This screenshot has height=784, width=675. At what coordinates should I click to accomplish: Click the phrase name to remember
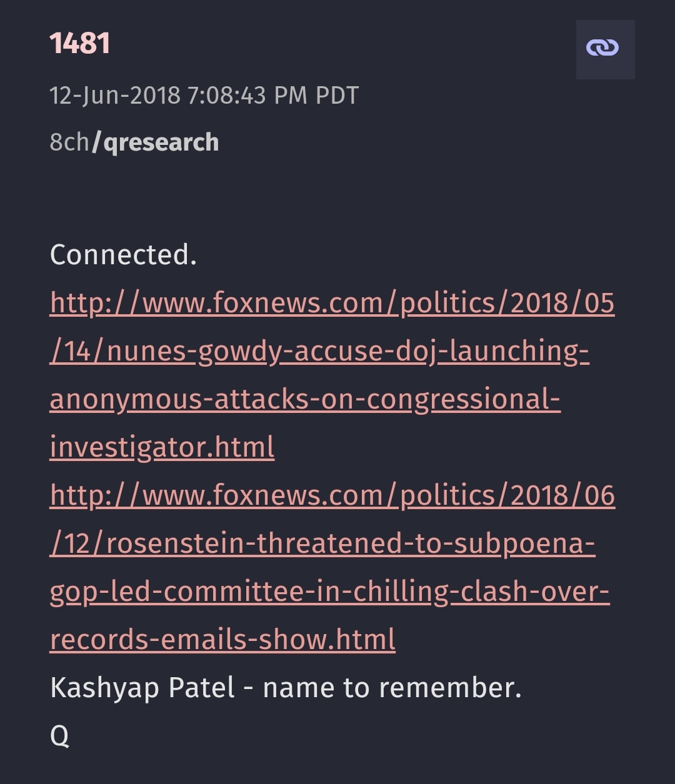(392, 688)
